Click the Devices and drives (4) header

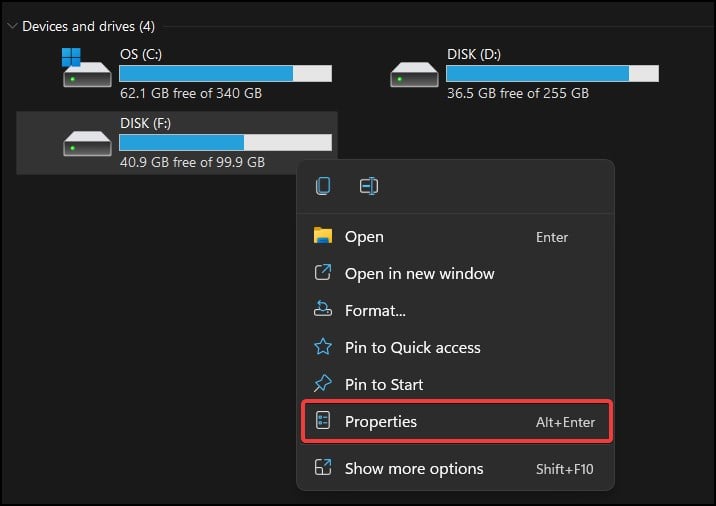pos(88,26)
